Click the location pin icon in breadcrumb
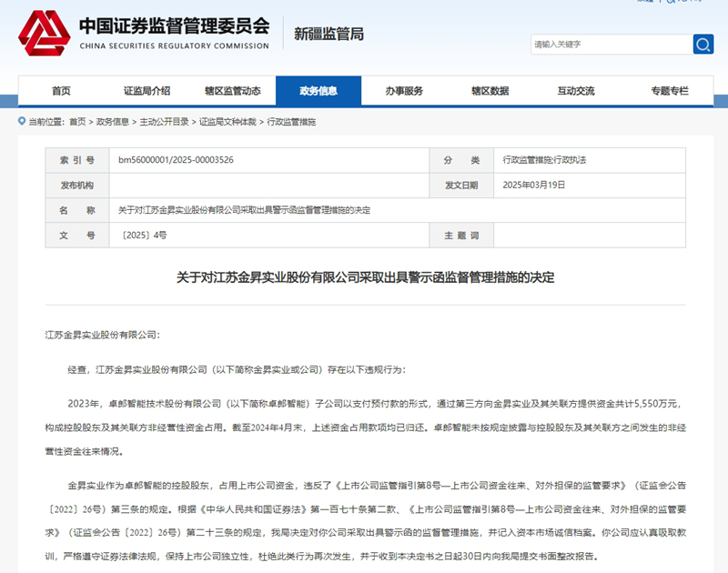Image resolution: width=728 pixels, height=573 pixels. click(21, 121)
